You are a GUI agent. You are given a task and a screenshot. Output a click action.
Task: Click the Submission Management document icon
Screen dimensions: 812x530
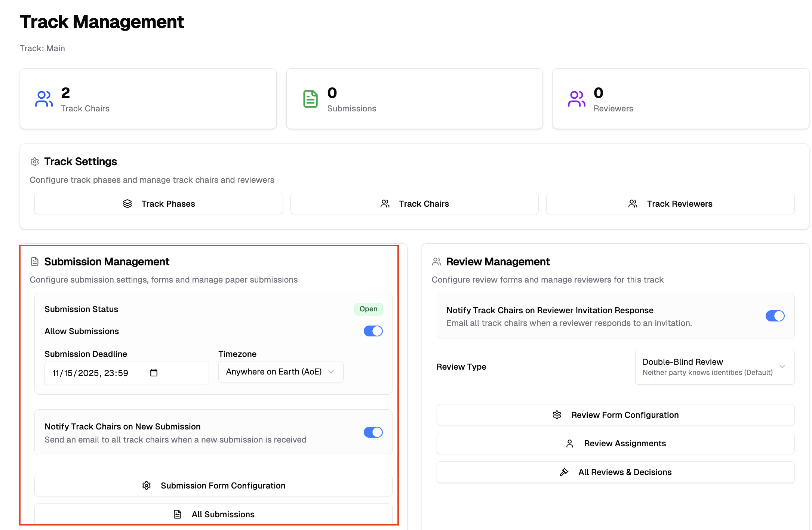tap(35, 262)
